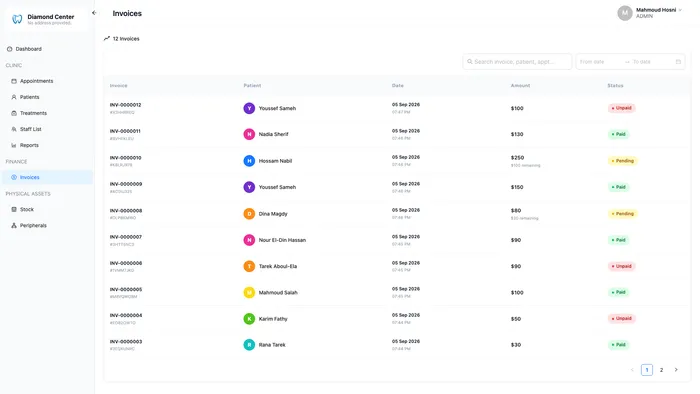The width and height of the screenshot is (700, 394).
Task: Sort by the Invoice column header
Action: point(119,86)
